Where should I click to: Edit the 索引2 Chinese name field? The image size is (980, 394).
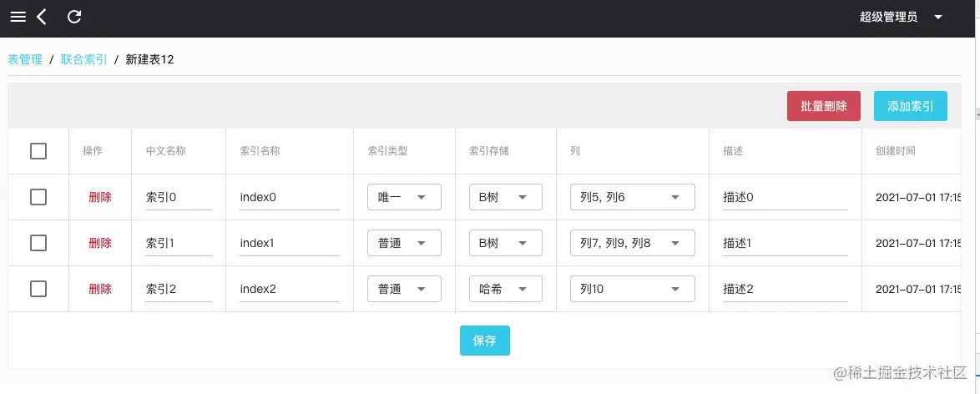pos(179,289)
